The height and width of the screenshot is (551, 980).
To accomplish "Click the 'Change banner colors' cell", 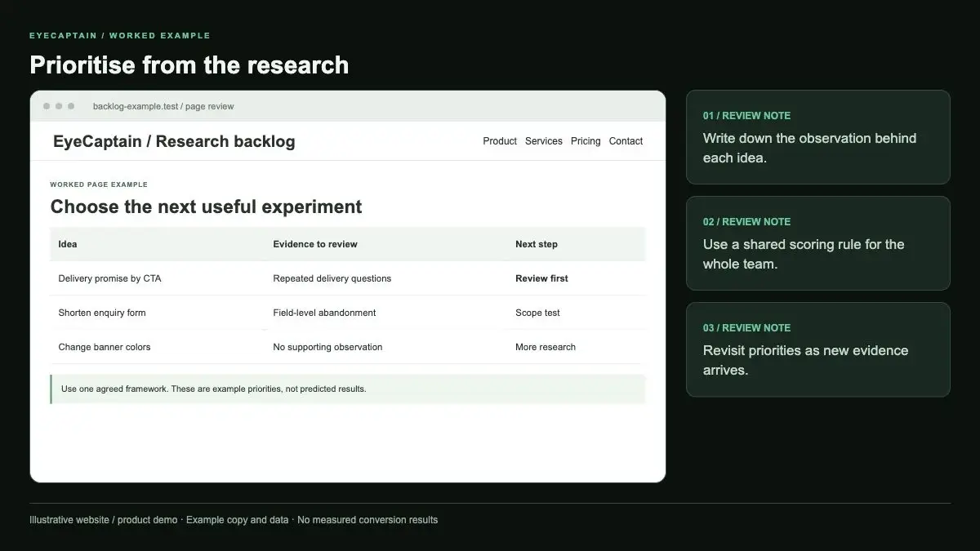I will 105,347.
